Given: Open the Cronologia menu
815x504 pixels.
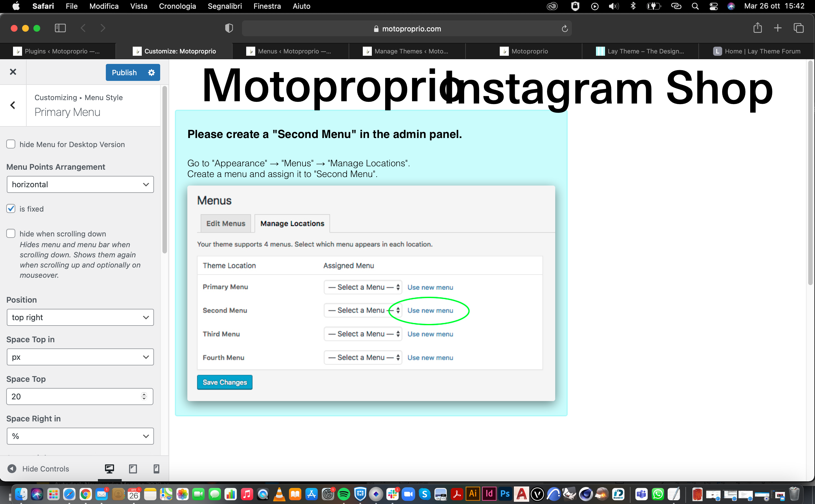Looking at the screenshot, I should click(x=177, y=6).
